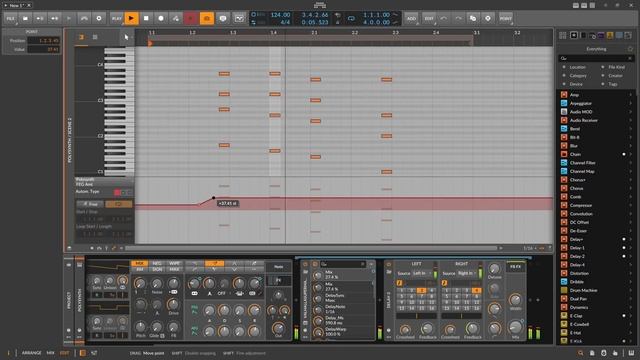Open the PLAY menu
The height and width of the screenshot is (360, 640).
[x=116, y=18]
